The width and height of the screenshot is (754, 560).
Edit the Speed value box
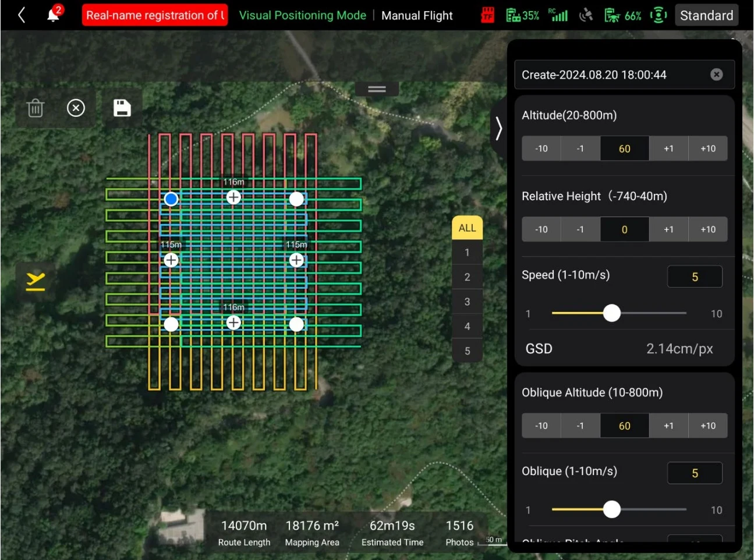coord(695,277)
